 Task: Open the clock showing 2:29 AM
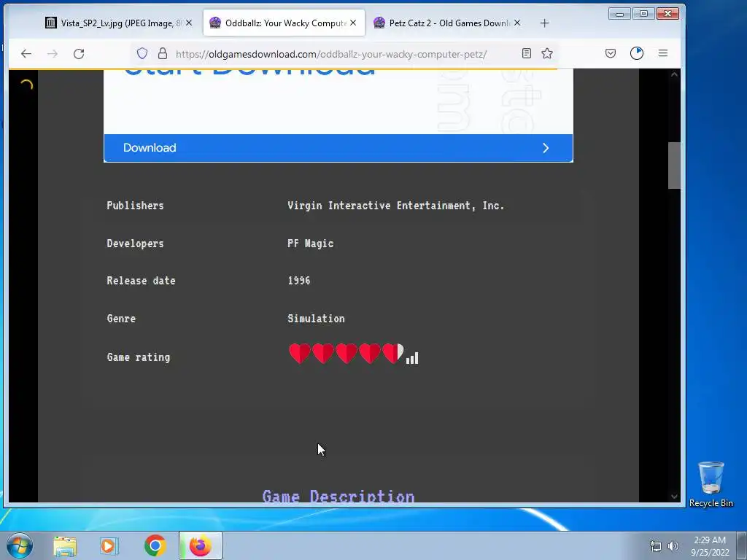pyautogui.click(x=710, y=546)
